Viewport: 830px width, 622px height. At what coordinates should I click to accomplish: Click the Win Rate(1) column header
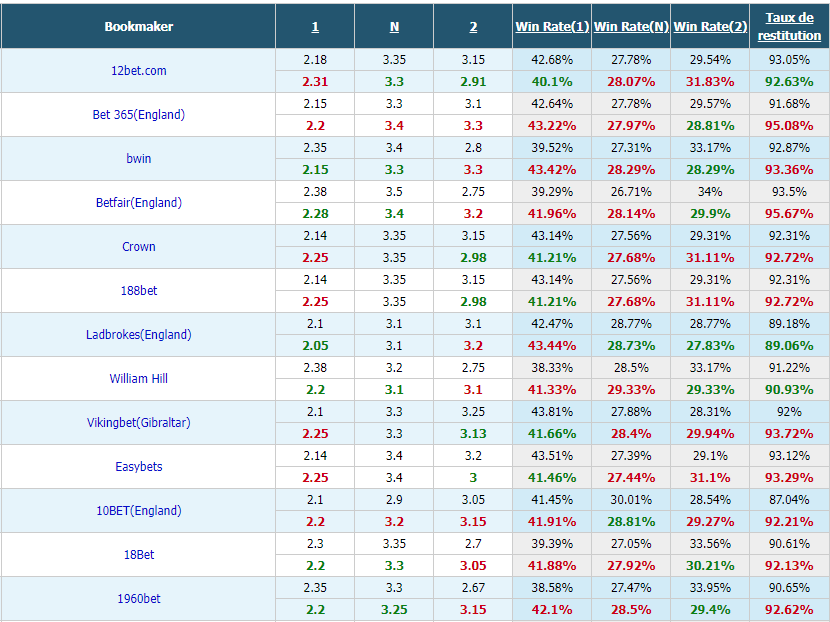click(552, 26)
